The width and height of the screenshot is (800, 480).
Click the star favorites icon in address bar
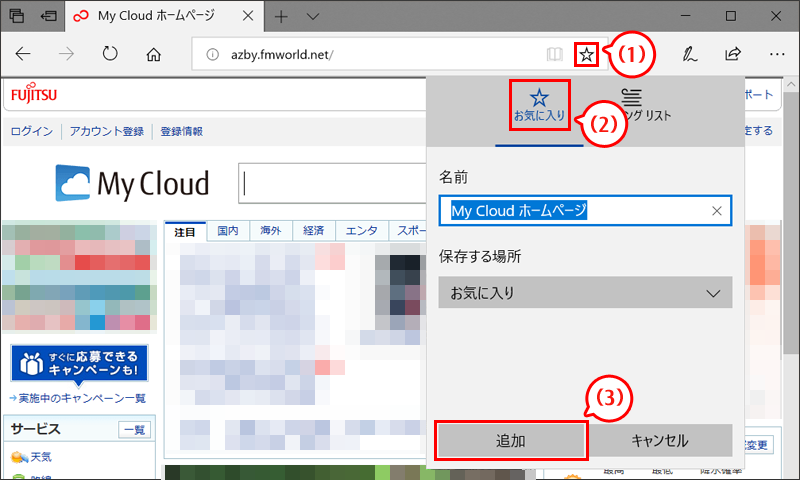[x=587, y=54]
